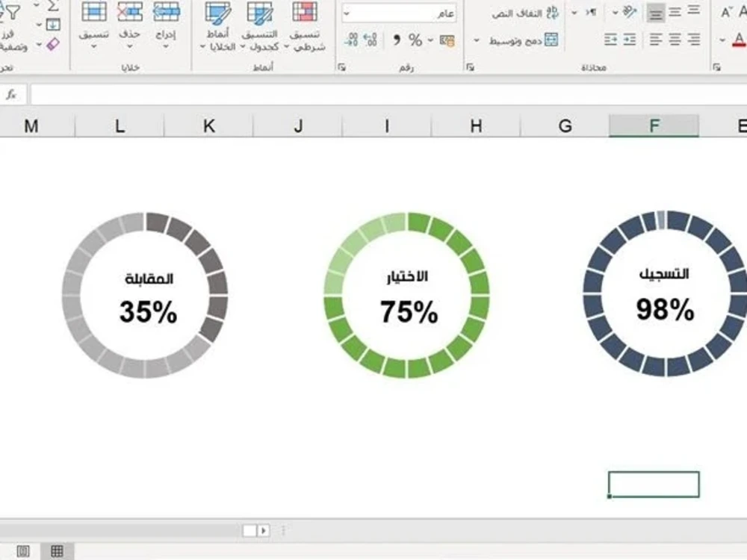Screen dimensions: 747x560
Task: Toggle Center alignment in the ribbon
Action: [x=673, y=39]
